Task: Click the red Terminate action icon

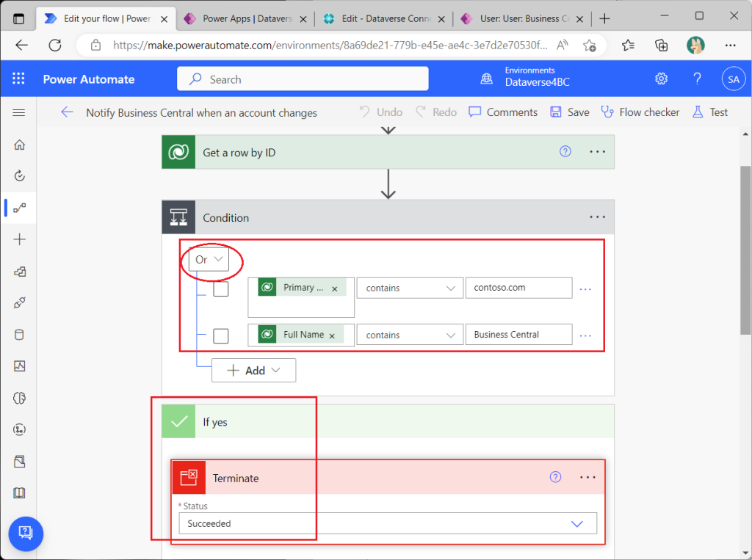Action: [x=189, y=478]
